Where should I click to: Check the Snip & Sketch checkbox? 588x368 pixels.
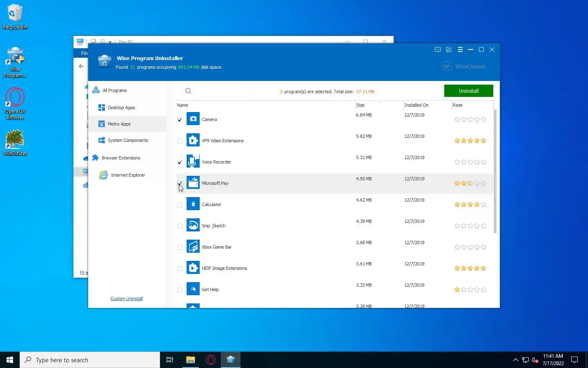(180, 226)
